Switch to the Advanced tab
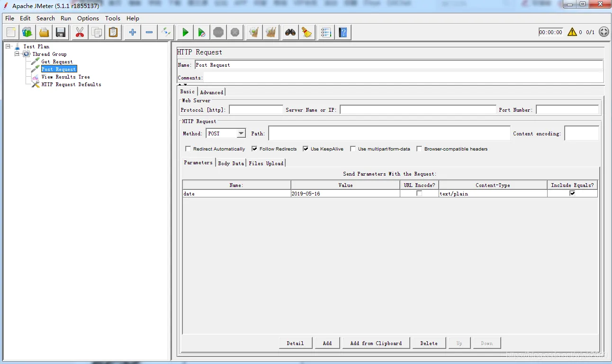Screen dimensions: 612x364 (211, 92)
